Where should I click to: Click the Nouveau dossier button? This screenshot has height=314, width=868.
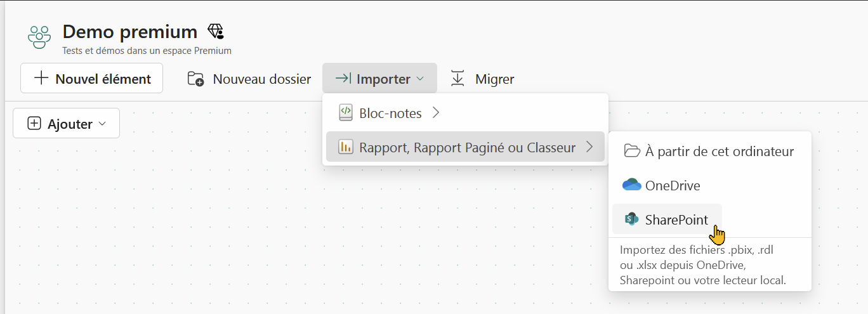click(249, 79)
